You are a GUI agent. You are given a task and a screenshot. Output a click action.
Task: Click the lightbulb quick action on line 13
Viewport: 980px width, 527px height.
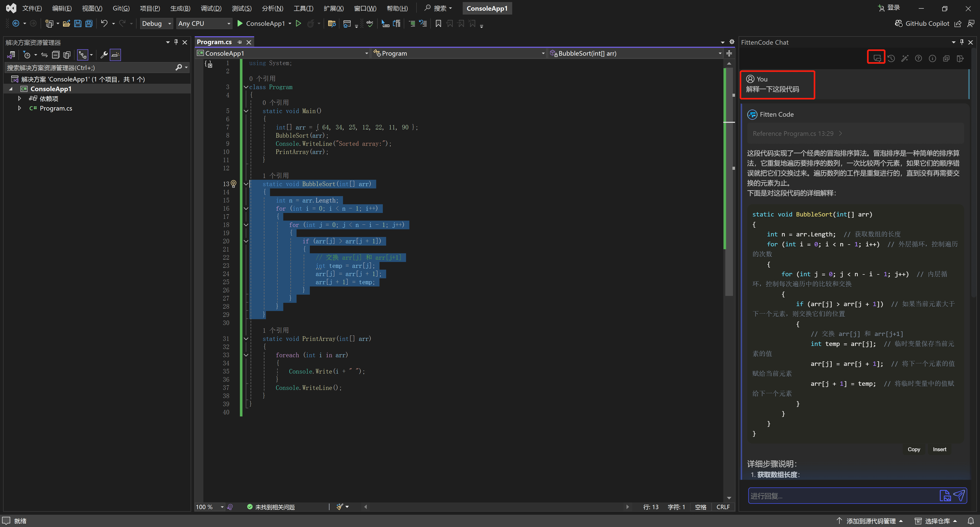click(x=234, y=184)
